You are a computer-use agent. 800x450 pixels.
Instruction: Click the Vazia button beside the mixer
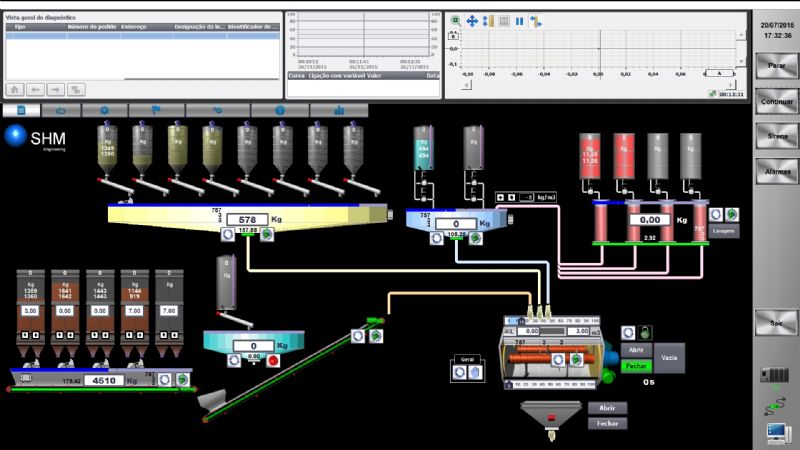coord(670,357)
